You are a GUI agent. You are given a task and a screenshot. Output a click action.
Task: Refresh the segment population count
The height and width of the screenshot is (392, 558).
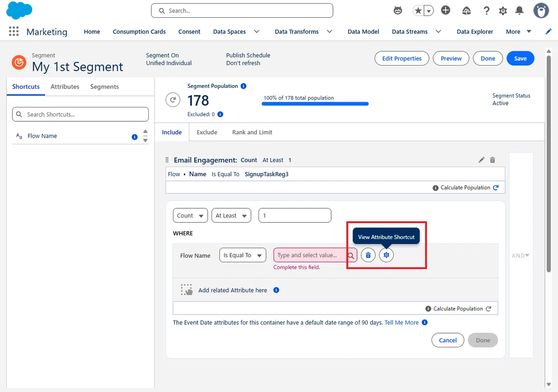tap(173, 100)
